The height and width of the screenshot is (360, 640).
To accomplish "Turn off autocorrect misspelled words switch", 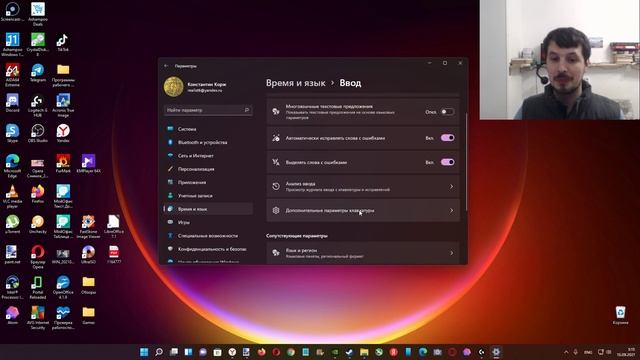I will (x=447, y=138).
